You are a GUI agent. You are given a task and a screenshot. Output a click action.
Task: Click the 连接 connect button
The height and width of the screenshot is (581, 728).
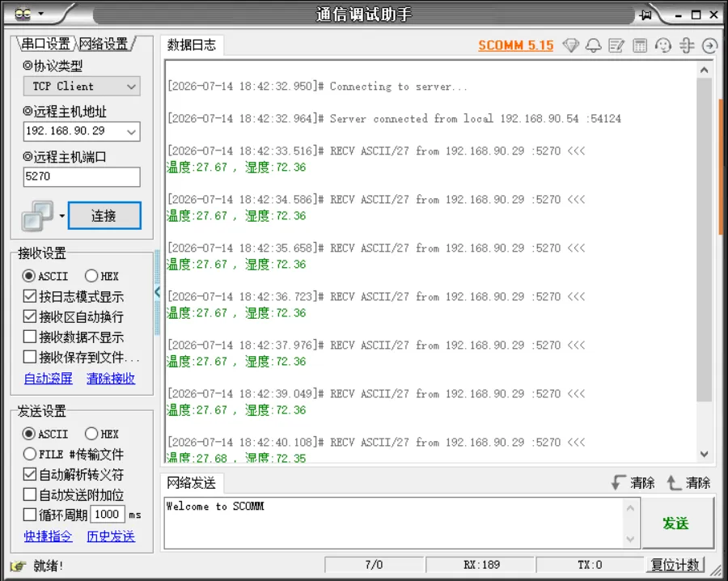click(x=104, y=215)
